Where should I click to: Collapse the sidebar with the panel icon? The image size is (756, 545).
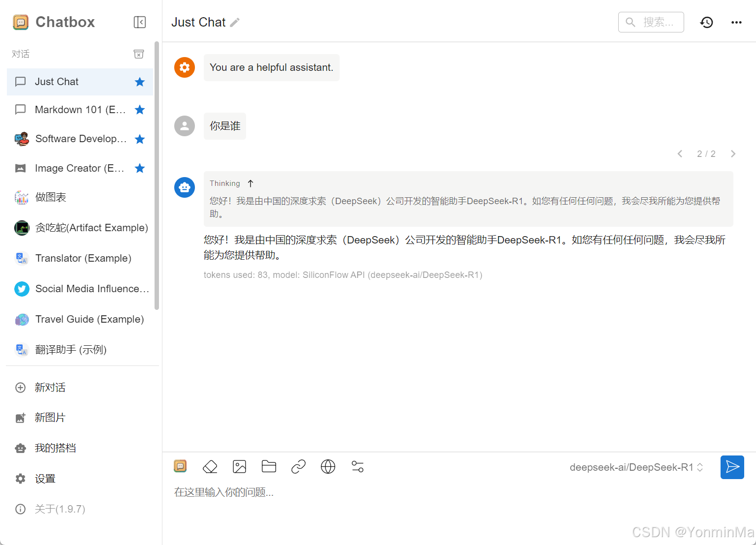click(139, 22)
